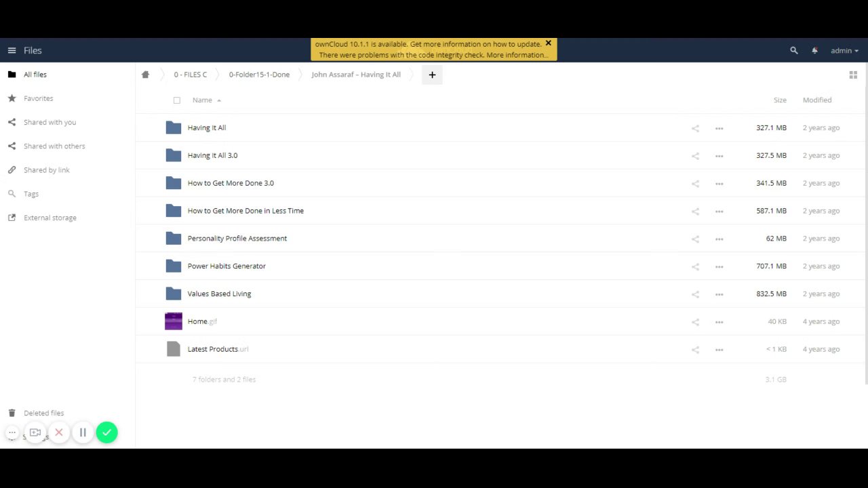
Task: Open 'How to Get More Done in Less Time'
Action: tap(245, 211)
